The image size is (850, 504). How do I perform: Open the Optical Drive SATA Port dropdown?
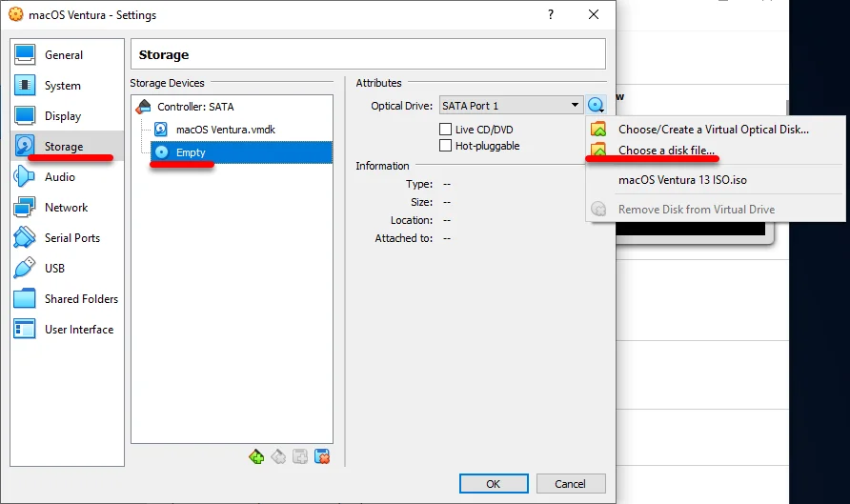511,105
